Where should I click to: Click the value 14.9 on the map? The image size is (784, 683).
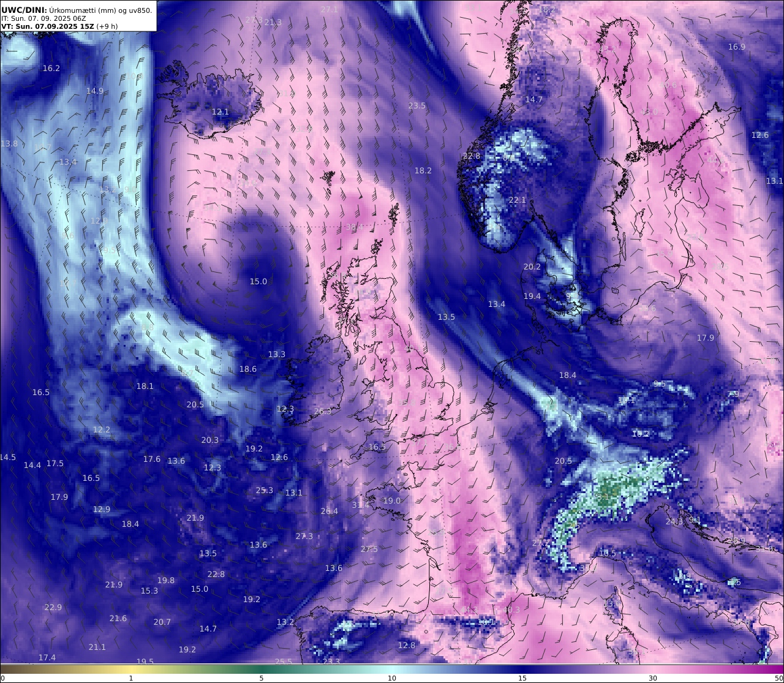tap(95, 91)
